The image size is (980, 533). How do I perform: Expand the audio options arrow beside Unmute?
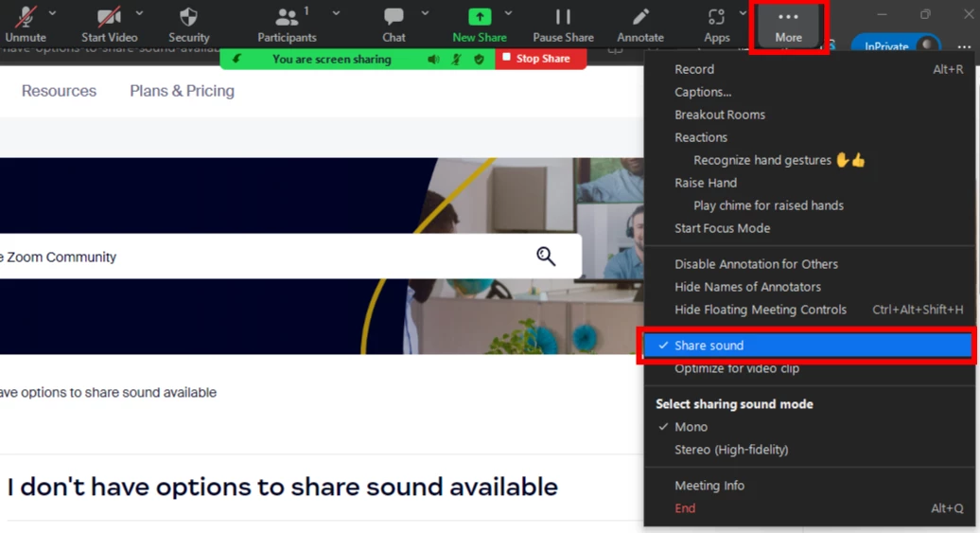click(53, 12)
